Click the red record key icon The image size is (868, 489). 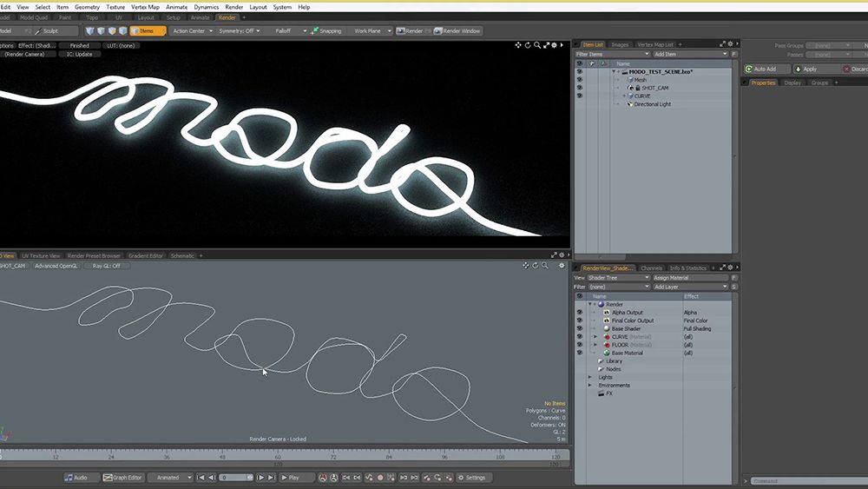pos(380,478)
